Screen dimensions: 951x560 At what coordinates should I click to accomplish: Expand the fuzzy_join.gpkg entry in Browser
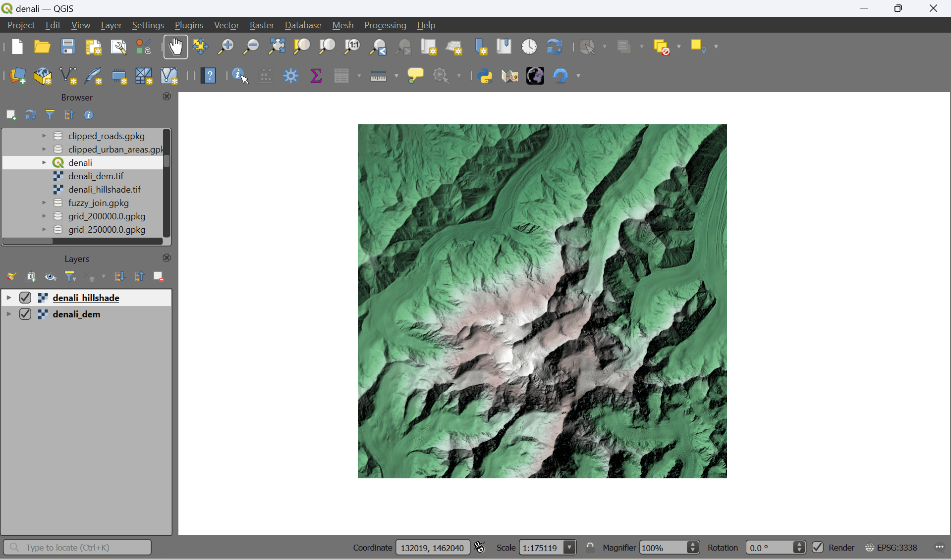click(43, 203)
